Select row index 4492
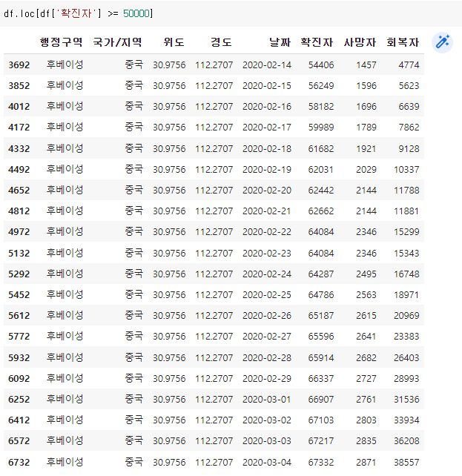The width and height of the screenshot is (462, 476). [19, 169]
